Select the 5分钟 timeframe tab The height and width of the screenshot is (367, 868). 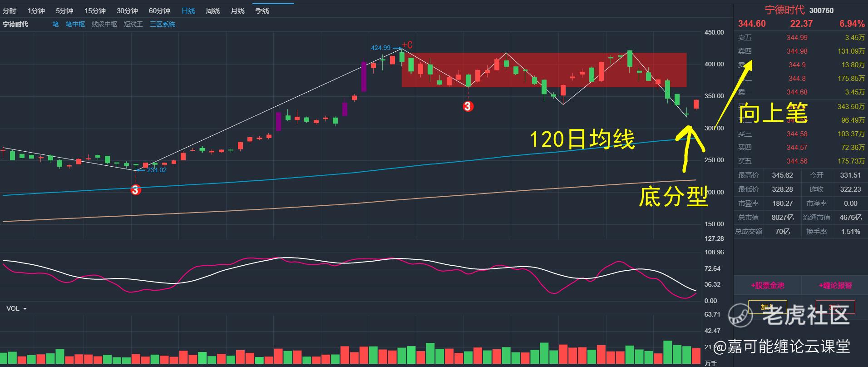[x=64, y=10]
